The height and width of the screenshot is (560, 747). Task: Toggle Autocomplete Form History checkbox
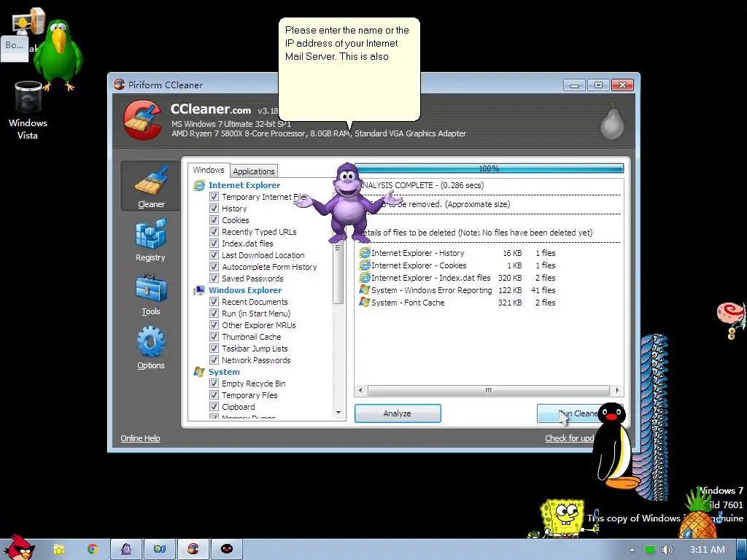[x=214, y=267]
